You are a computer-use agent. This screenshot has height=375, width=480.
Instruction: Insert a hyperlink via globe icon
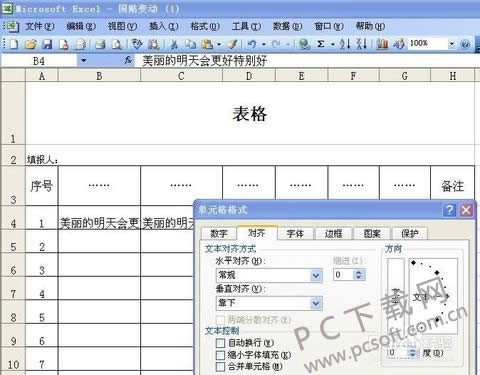[x=304, y=44]
